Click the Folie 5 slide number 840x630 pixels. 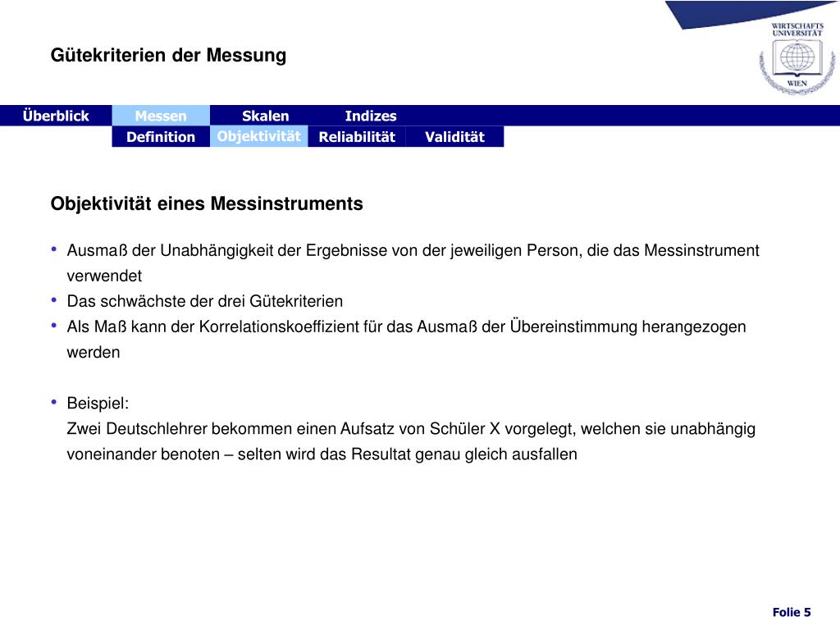point(792,612)
